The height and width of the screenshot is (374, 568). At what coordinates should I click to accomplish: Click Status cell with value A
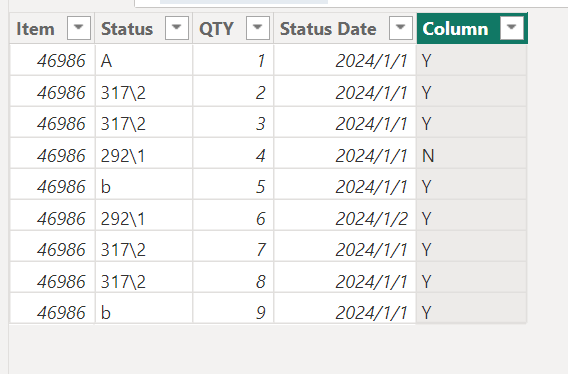coord(144,60)
